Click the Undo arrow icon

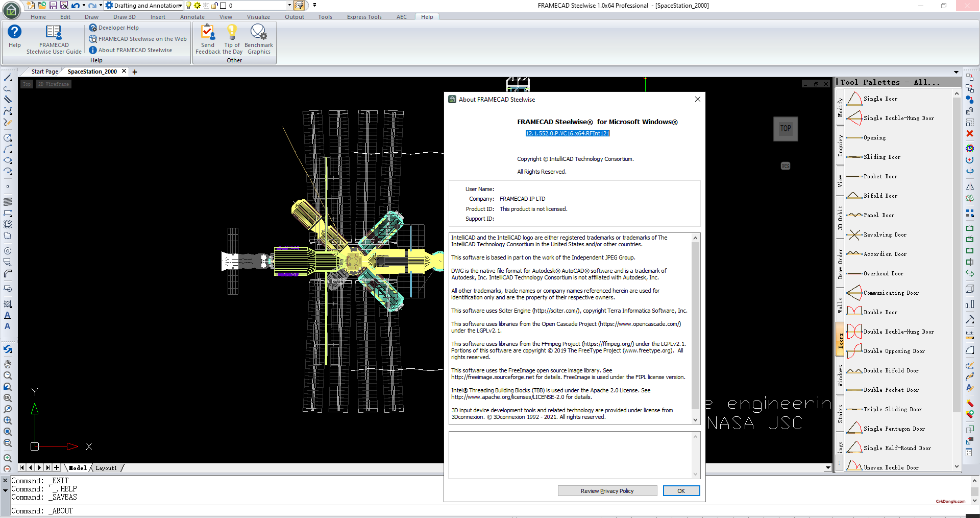tap(76, 5)
